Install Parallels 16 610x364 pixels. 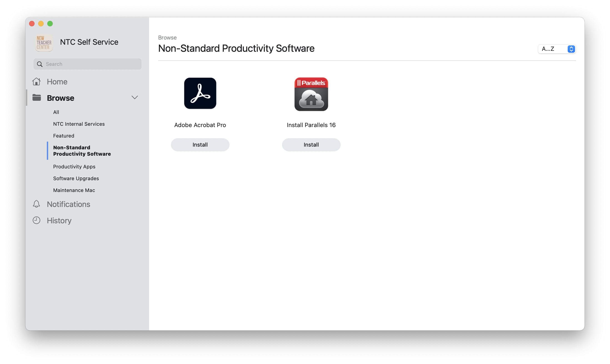[x=311, y=144]
